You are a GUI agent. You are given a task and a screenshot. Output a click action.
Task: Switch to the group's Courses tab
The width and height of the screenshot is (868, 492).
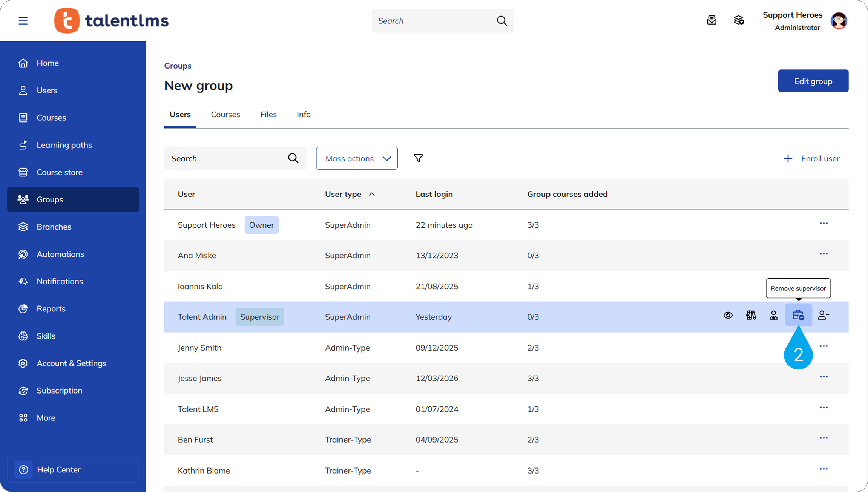(x=225, y=115)
